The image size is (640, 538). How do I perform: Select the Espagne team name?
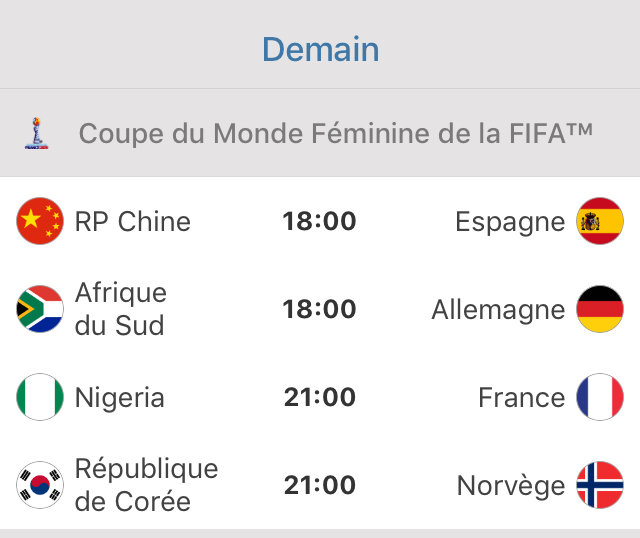click(510, 221)
